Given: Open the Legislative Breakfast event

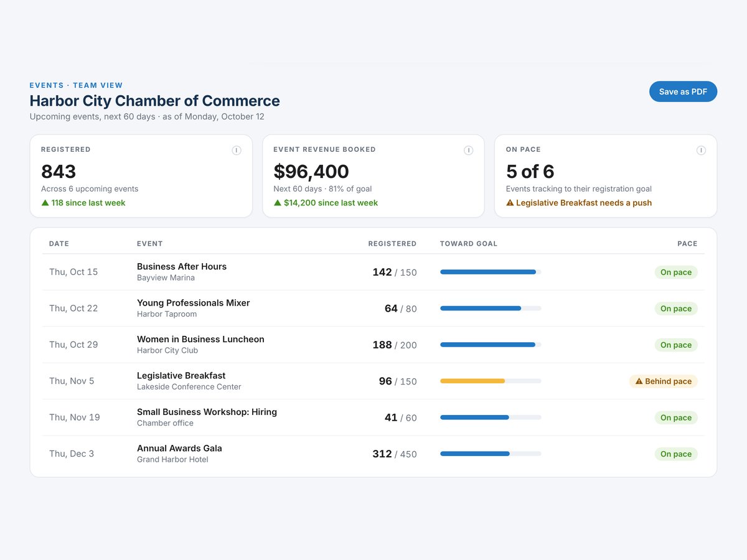Looking at the screenshot, I should pyautogui.click(x=181, y=376).
